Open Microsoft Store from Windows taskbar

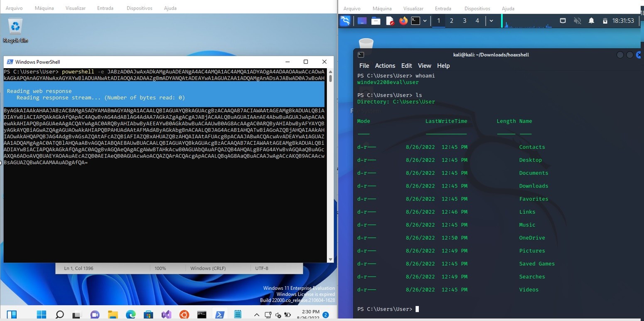pyautogui.click(x=148, y=315)
